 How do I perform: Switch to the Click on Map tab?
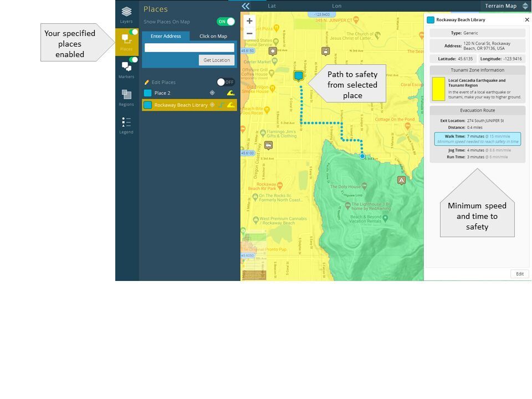pos(213,37)
